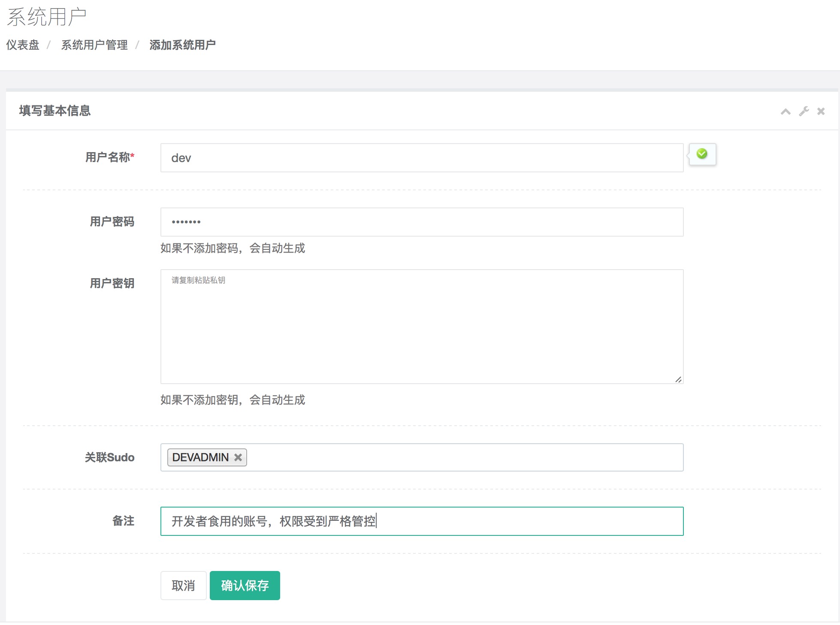Open the 关联Sudo selection box

point(463,457)
